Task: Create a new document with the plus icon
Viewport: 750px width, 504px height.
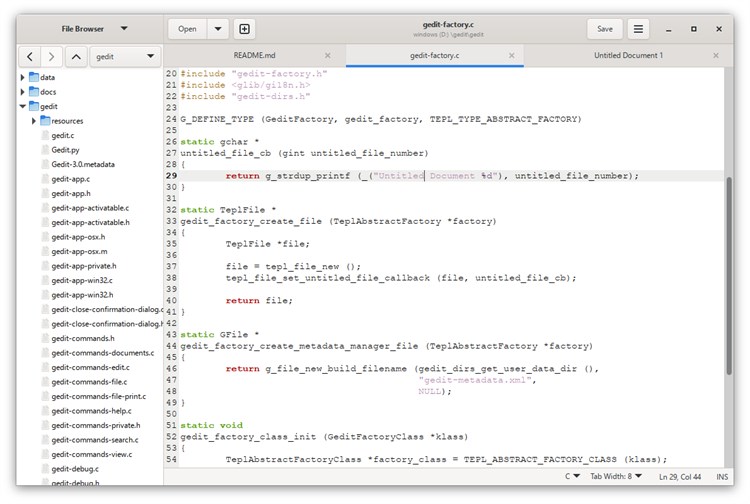Action: [244, 29]
